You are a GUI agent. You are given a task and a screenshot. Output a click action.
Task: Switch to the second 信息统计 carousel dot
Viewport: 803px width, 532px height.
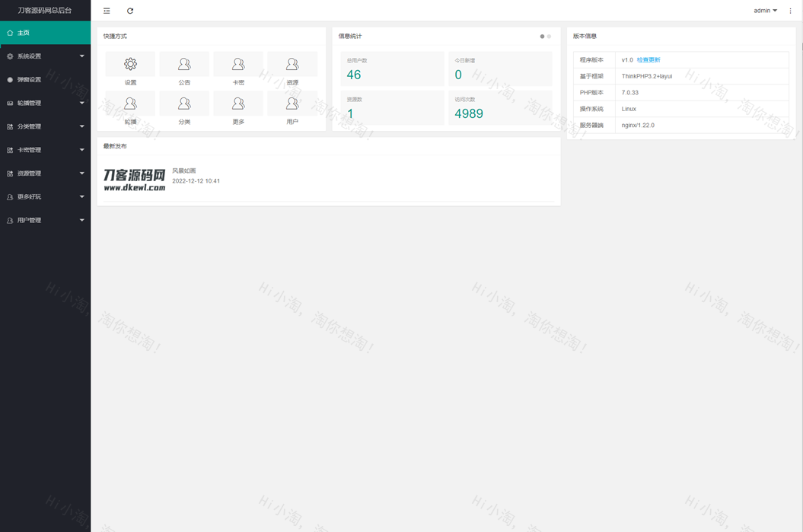click(549, 37)
